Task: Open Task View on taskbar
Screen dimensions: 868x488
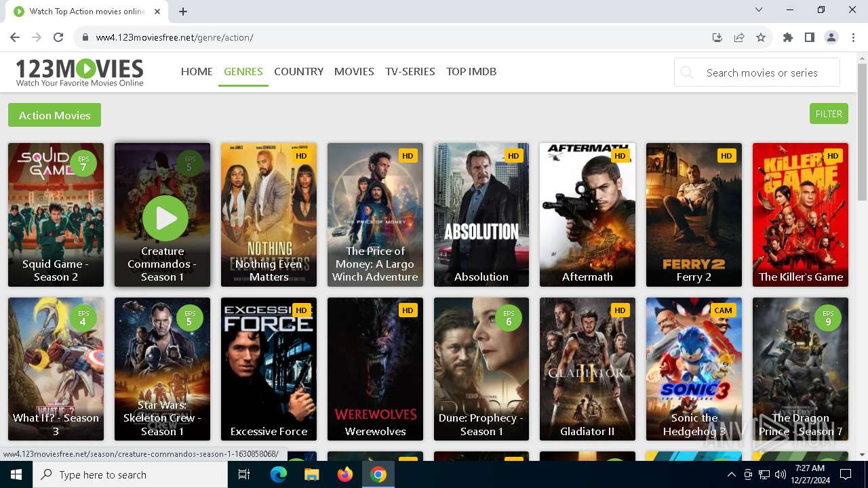Action: coord(244,474)
